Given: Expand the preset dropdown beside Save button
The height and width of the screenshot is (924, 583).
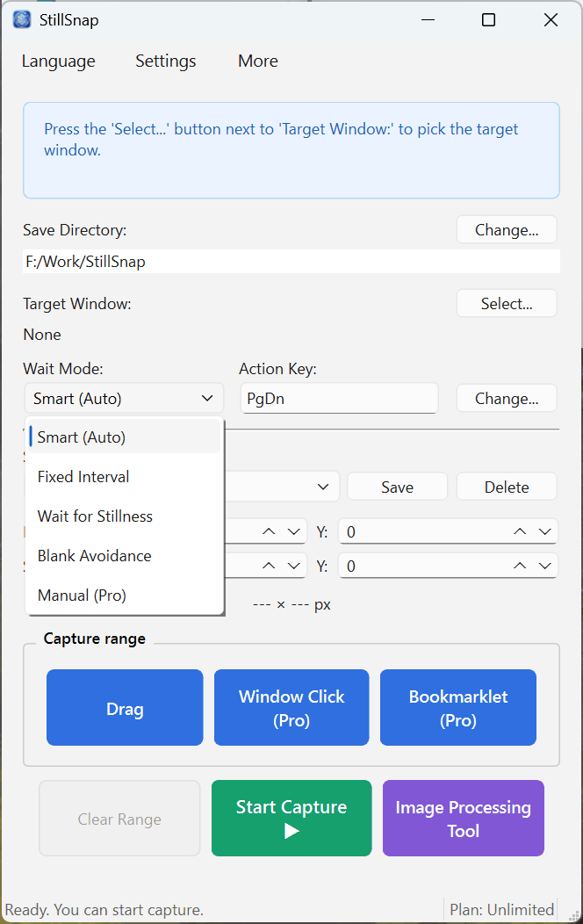Looking at the screenshot, I should tap(323, 487).
